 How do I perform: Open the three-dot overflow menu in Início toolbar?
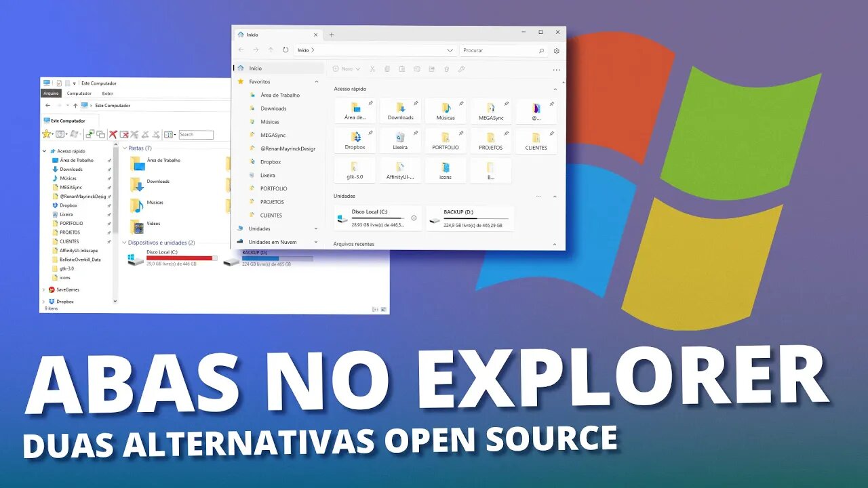(557, 70)
